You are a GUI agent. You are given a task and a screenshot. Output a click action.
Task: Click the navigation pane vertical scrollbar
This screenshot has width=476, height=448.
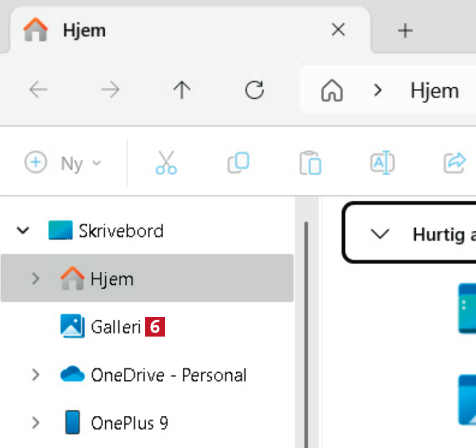click(306, 332)
